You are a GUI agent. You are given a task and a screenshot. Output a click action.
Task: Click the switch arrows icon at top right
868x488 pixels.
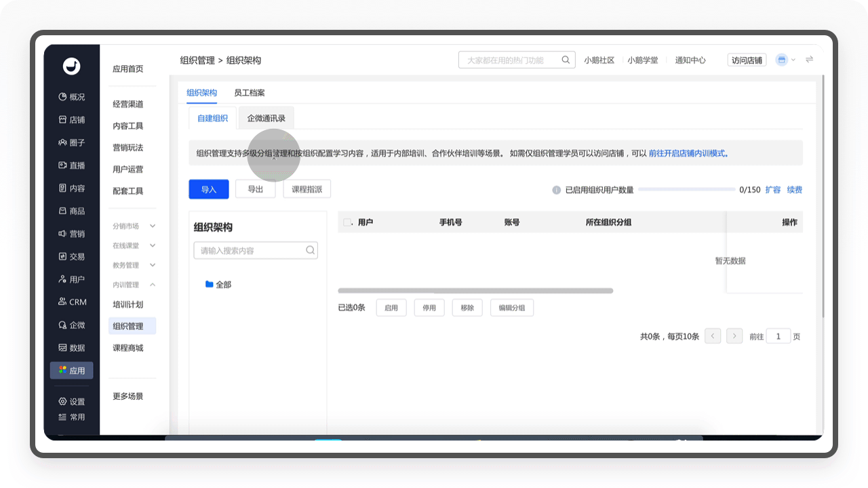tap(809, 60)
